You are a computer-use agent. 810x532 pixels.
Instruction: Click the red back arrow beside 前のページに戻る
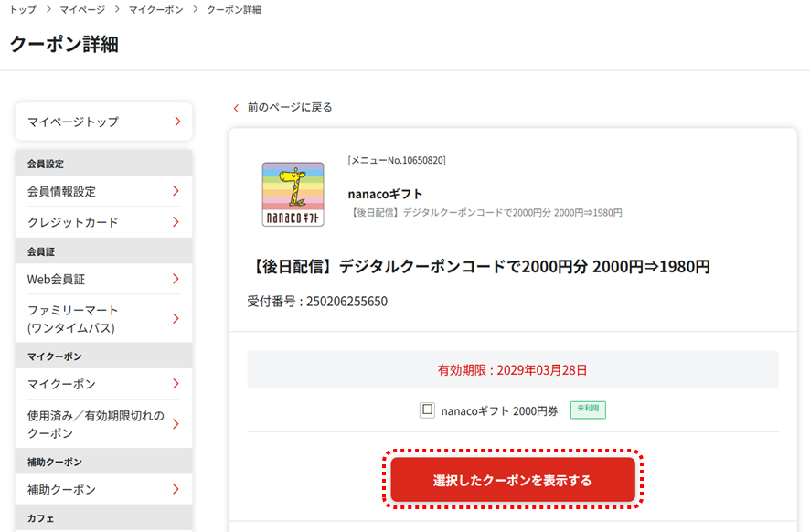click(236, 108)
